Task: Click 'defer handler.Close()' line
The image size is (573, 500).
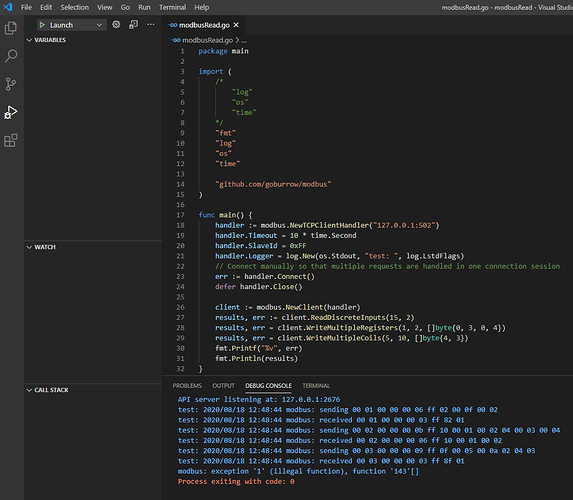Action: click(259, 287)
